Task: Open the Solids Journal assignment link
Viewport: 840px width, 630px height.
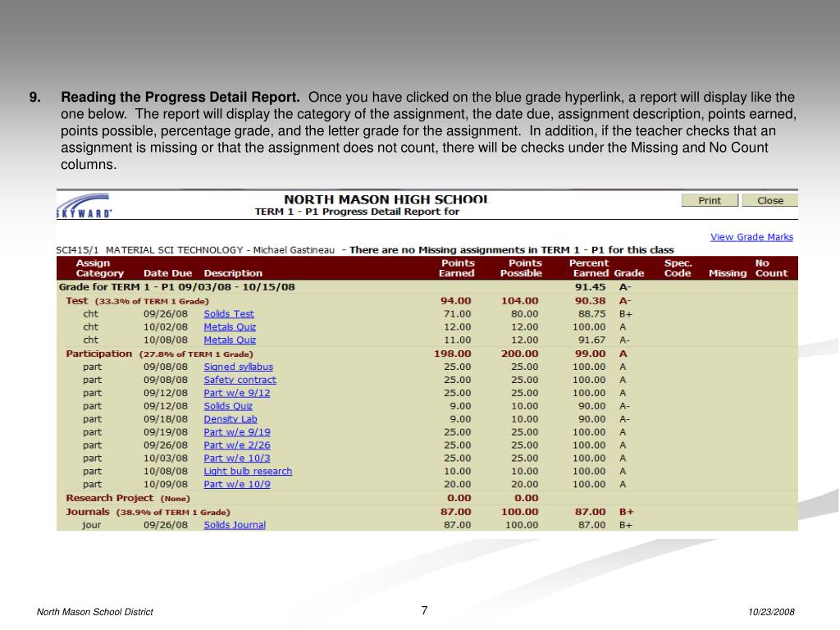Action: pos(235,525)
